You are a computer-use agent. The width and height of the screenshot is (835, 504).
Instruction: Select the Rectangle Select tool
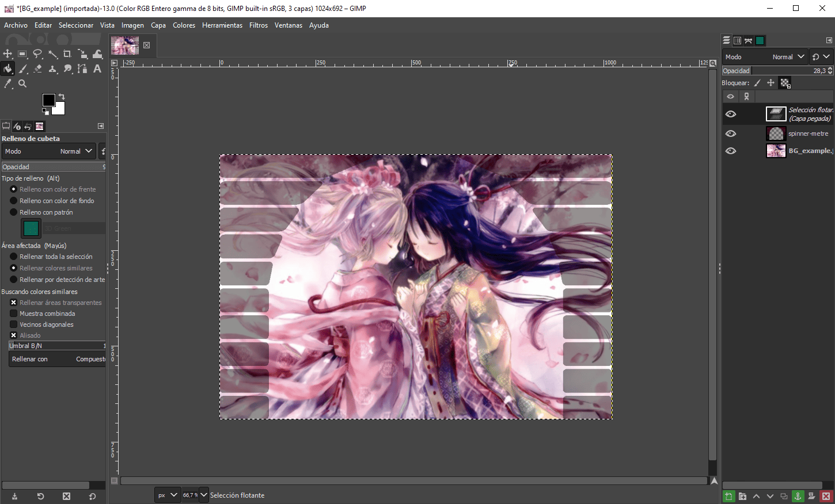coord(22,54)
